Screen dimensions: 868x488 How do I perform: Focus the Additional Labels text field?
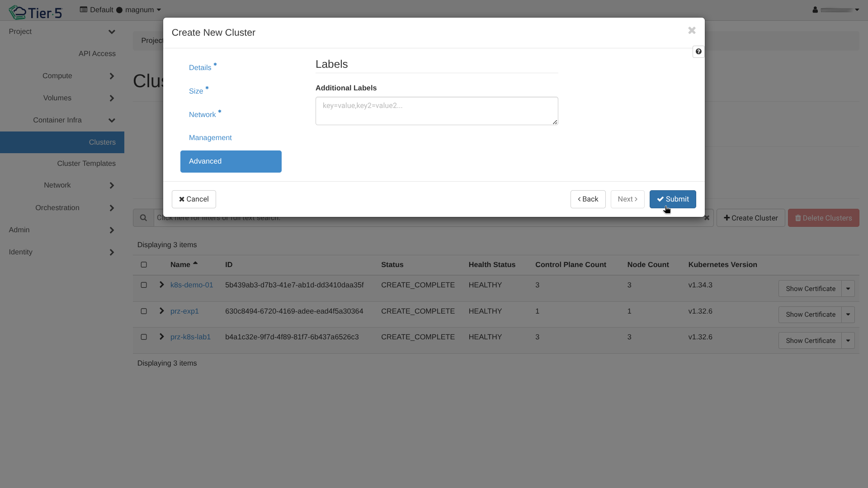[x=436, y=111]
